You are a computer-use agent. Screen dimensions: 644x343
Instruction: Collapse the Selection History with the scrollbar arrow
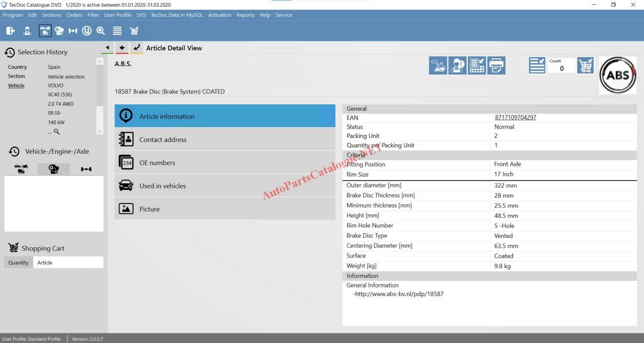pyautogui.click(x=99, y=61)
